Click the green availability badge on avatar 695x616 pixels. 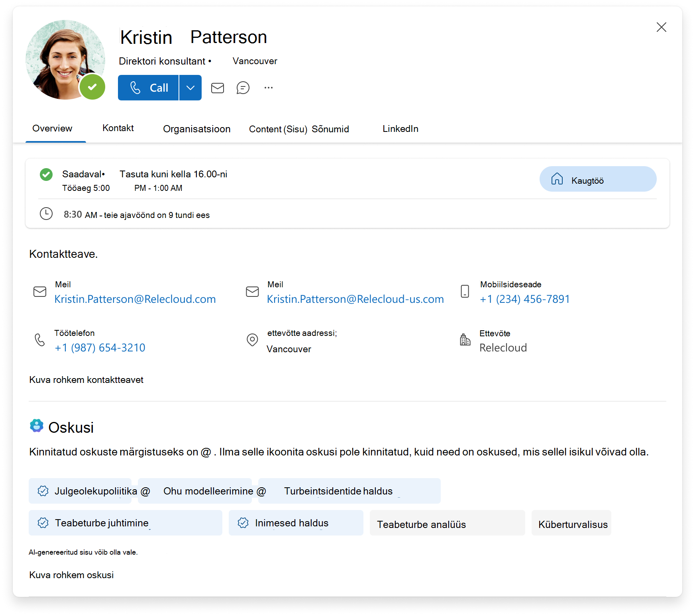click(x=92, y=87)
